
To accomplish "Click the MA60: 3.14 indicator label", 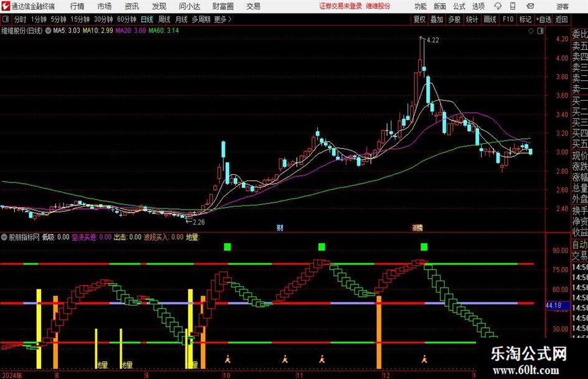I will [164, 30].
